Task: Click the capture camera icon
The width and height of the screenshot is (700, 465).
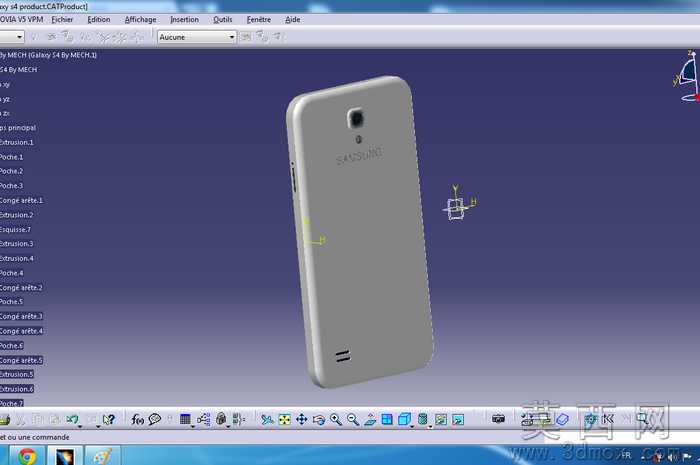Action: (498, 419)
